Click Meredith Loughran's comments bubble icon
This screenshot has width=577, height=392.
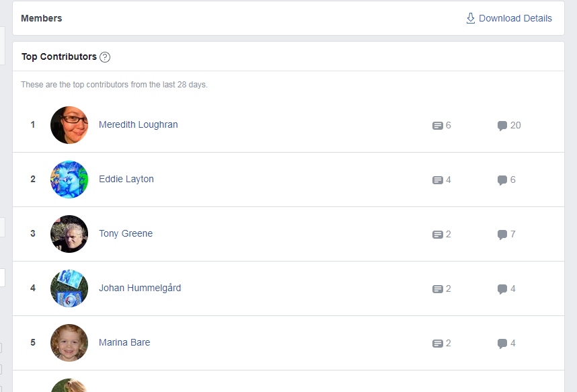[x=502, y=126]
